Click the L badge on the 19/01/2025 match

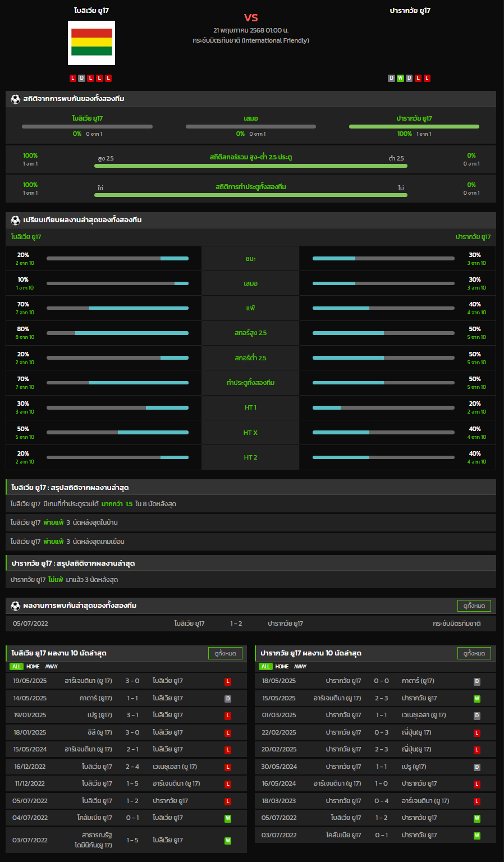click(228, 716)
